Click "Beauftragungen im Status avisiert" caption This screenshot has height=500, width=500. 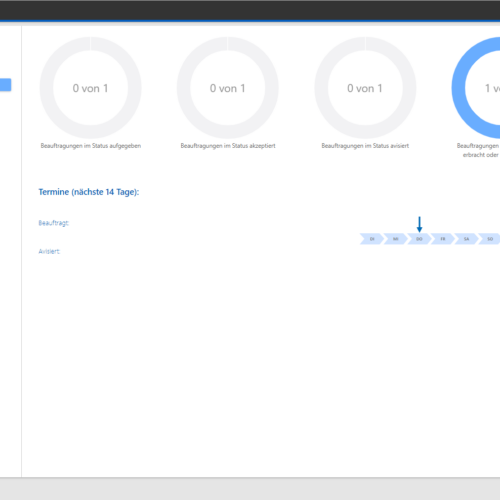[x=365, y=146]
